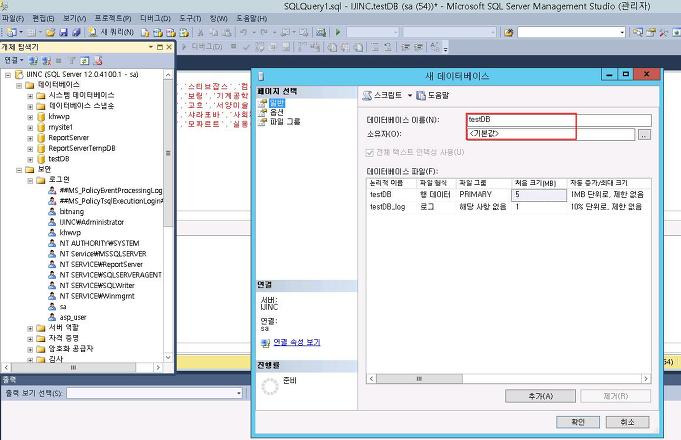681x440 pixels.
Task: Click 취소 button in dialog
Action: pos(627,422)
